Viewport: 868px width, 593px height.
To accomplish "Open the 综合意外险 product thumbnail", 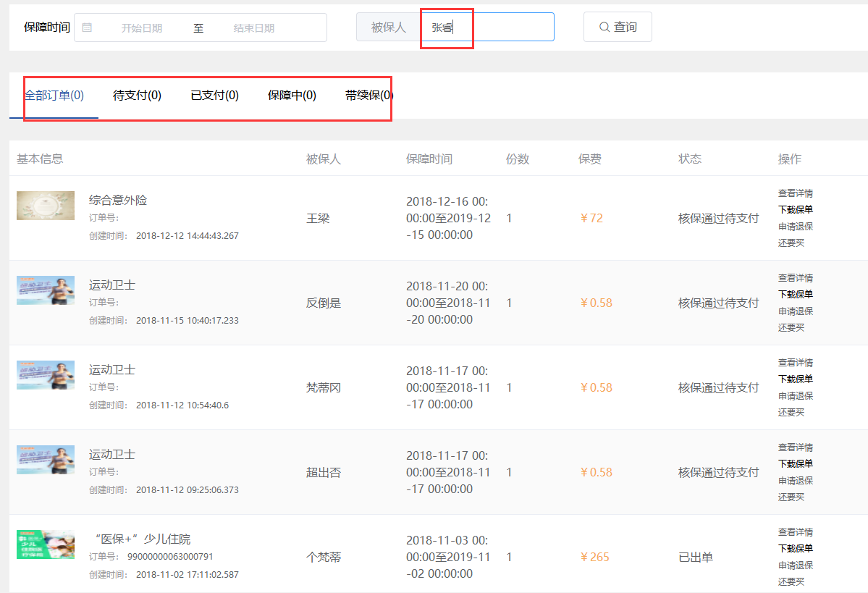I will point(46,206).
